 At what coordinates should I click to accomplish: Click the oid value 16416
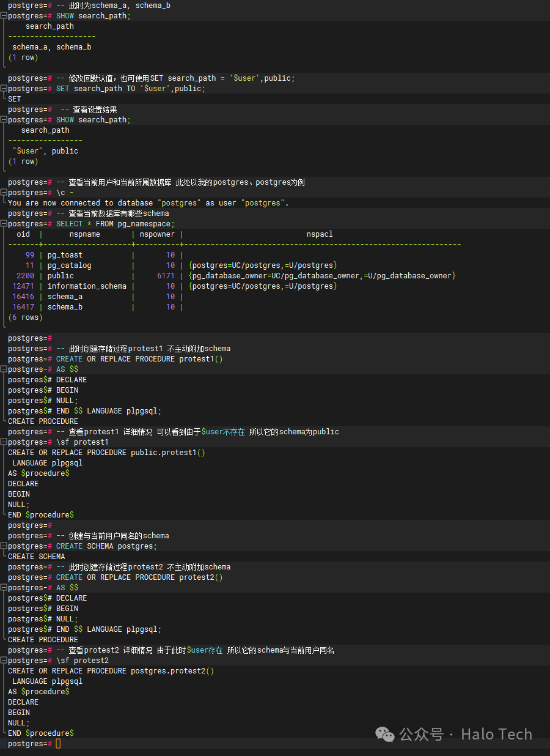coord(23,297)
